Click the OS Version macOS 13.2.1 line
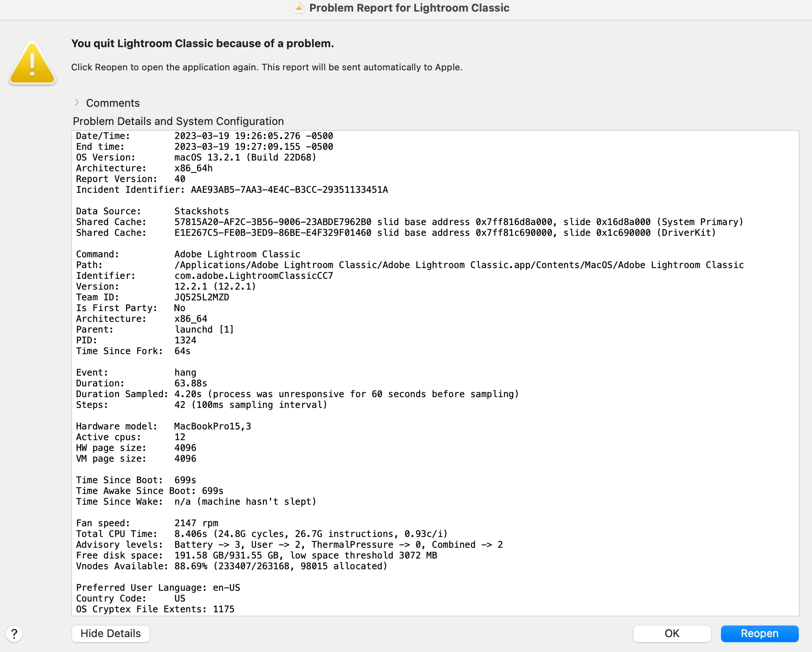The width and height of the screenshot is (812, 652). (x=196, y=157)
